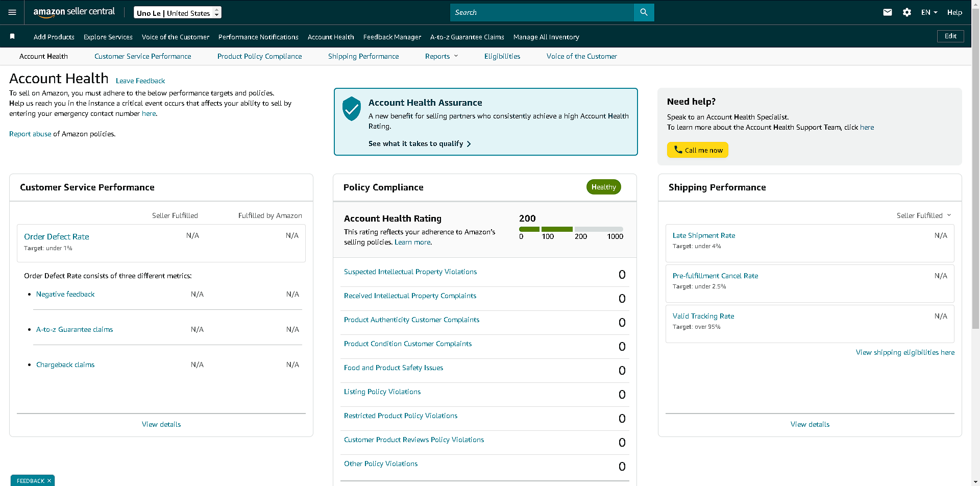Click the bookmark icon in favorites bar
Image resolution: width=980 pixels, height=486 pixels.
12,36
